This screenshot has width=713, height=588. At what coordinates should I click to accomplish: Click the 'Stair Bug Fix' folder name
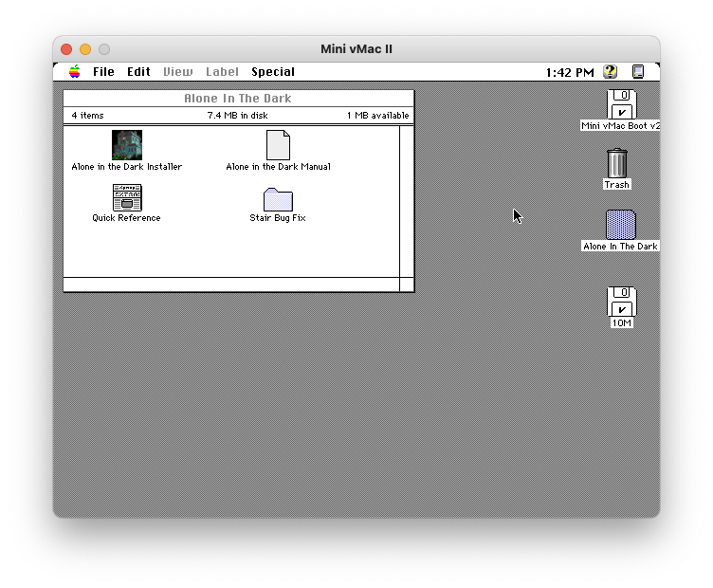coord(278,218)
